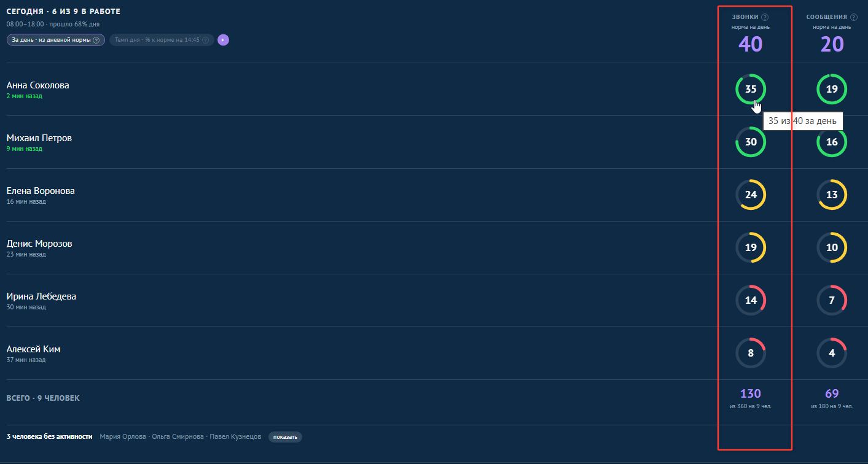The width and height of the screenshot is (868, 464).
Task: Click Алексей Ким's messages ring showing 4
Action: (832, 353)
